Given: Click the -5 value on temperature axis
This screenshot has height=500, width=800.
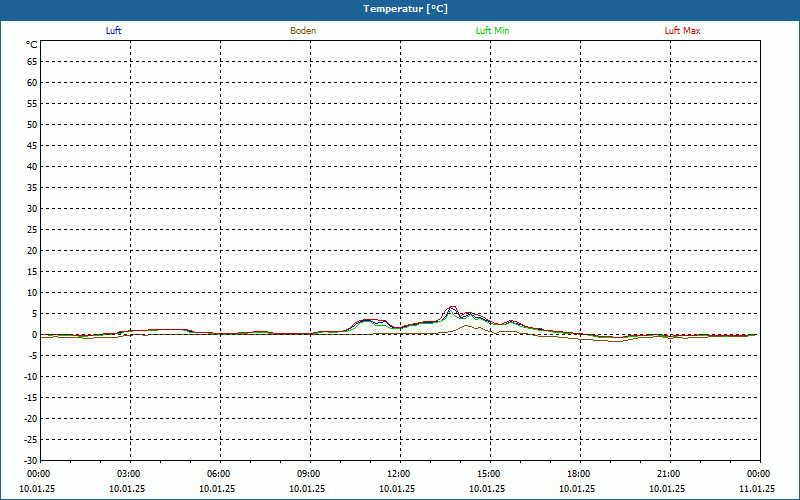Looking at the screenshot, I should 32,356.
